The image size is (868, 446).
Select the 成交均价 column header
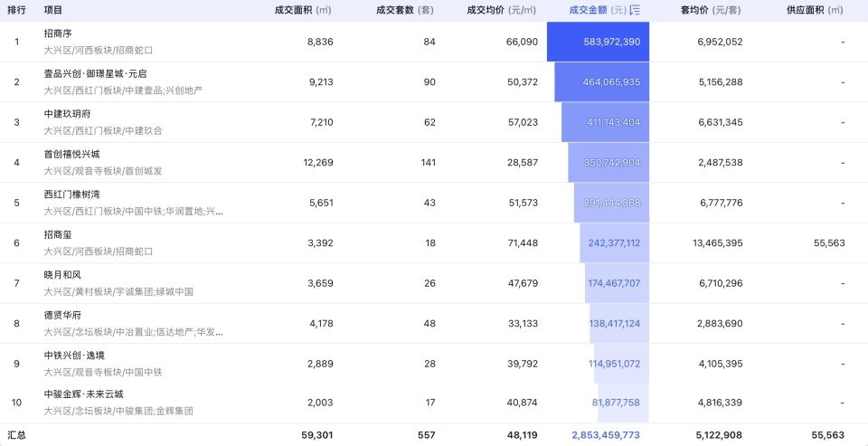click(501, 10)
